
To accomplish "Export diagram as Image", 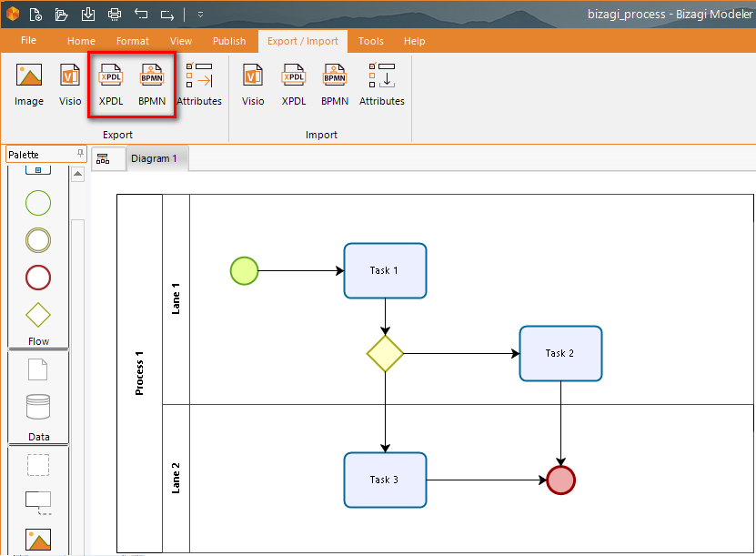I will pos(29,84).
